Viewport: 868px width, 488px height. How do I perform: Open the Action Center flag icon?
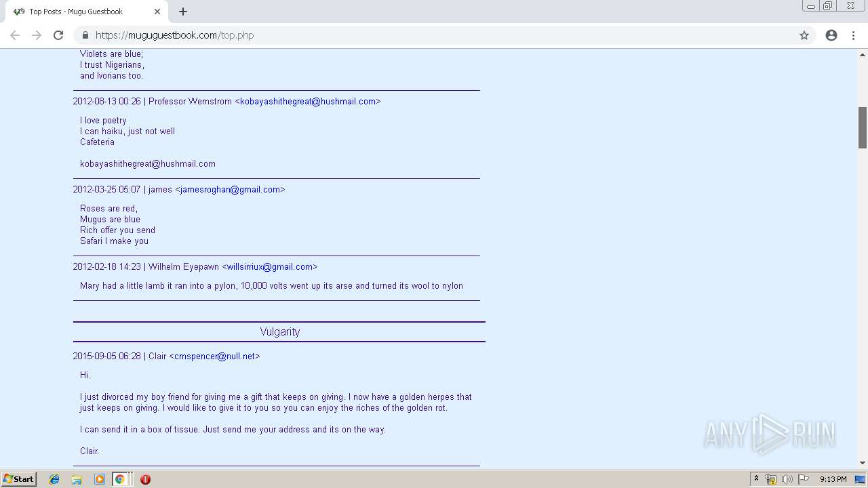[x=804, y=479]
